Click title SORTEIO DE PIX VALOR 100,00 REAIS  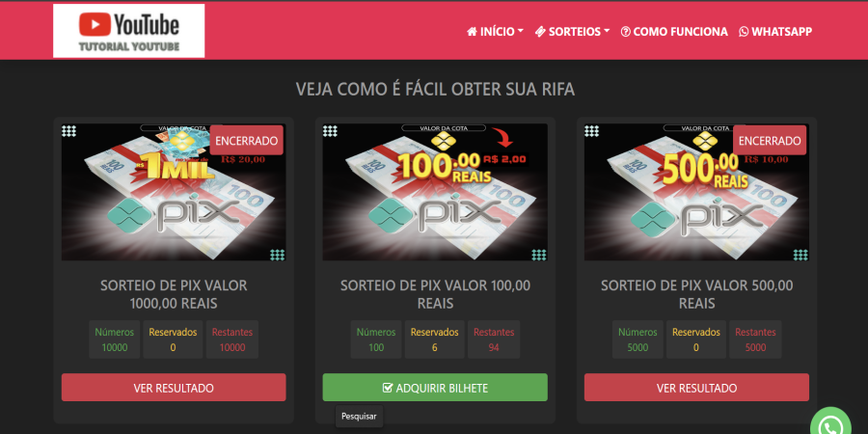pos(435,294)
